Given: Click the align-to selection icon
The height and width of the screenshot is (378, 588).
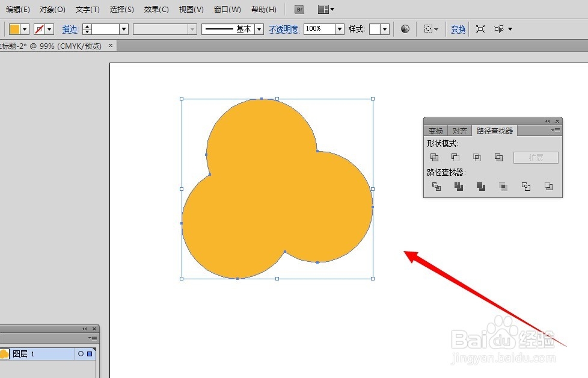Looking at the screenshot, I should (429, 29).
